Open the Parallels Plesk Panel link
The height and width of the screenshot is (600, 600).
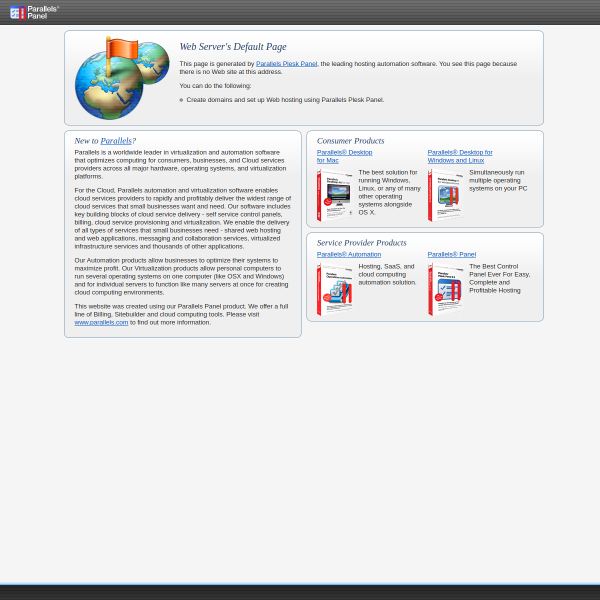(x=286, y=64)
